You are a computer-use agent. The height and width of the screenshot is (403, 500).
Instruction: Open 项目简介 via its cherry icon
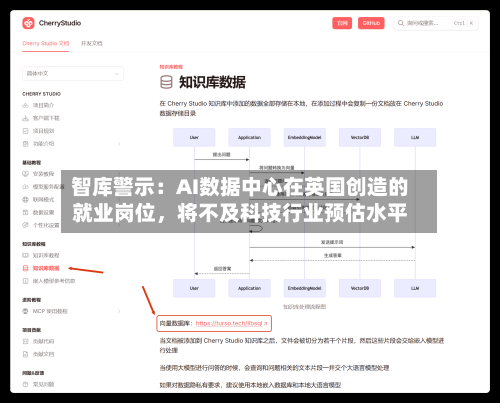[25, 105]
